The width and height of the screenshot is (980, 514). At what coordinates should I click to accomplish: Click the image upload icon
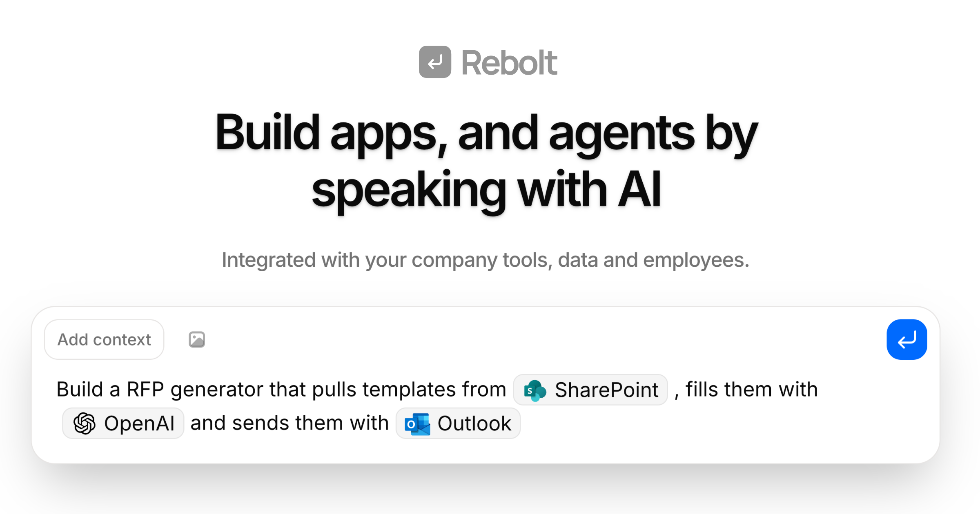pos(196,339)
